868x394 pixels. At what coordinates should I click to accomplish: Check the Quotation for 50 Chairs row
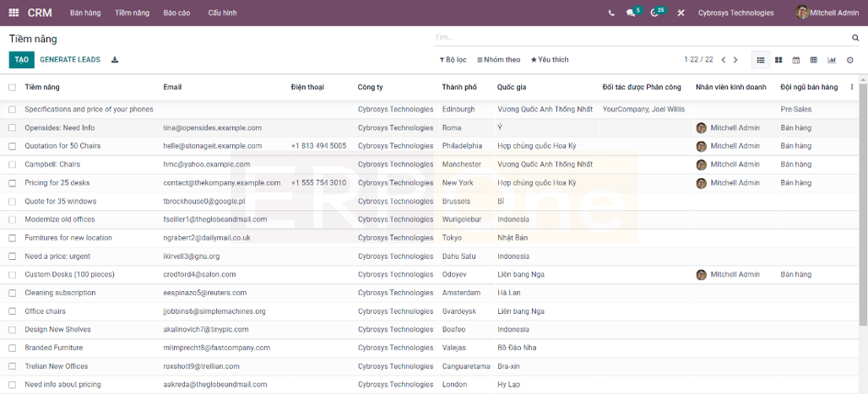click(x=12, y=146)
